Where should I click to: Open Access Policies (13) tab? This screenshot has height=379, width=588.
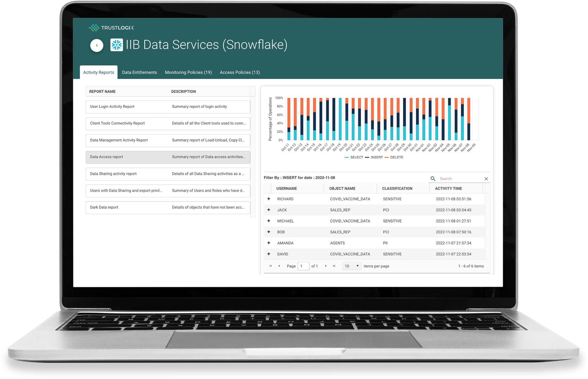240,72
